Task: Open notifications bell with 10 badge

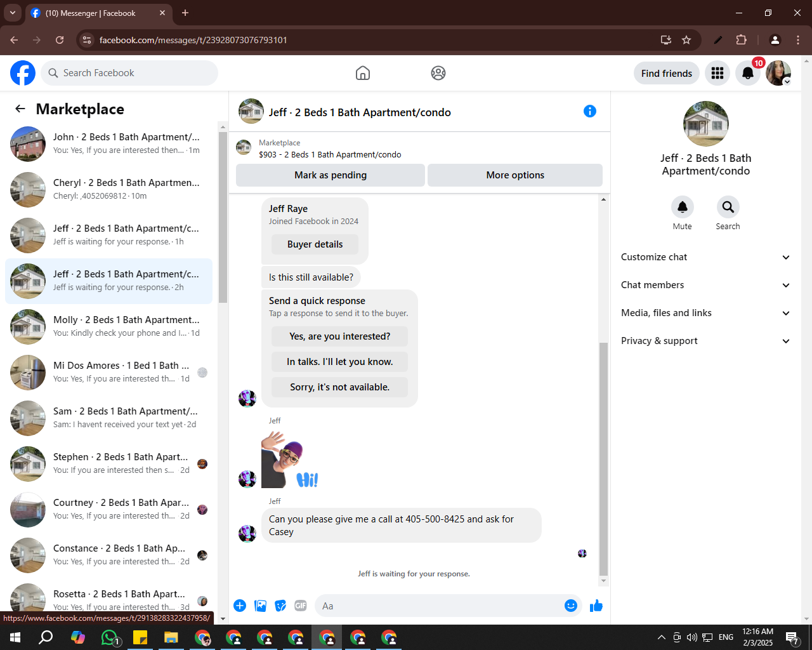Action: click(748, 73)
